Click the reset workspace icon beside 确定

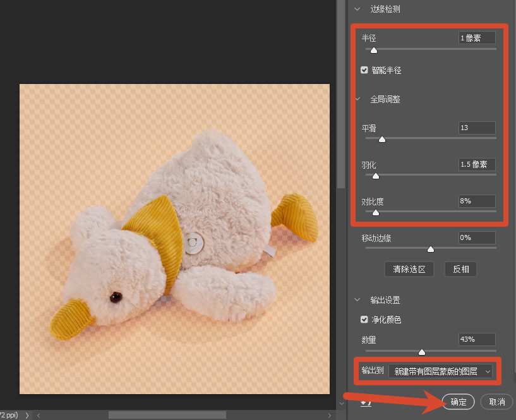[x=366, y=403]
